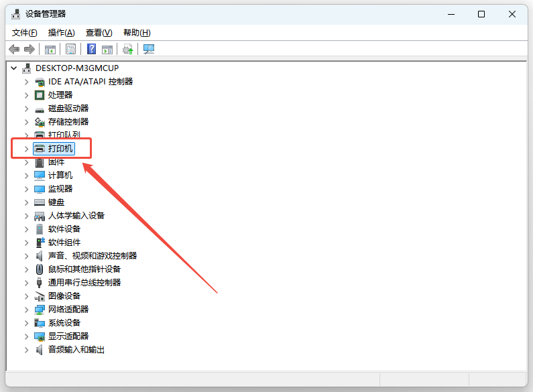Select the 人体学输入设备 tree label
The image size is (533, 392).
point(76,216)
